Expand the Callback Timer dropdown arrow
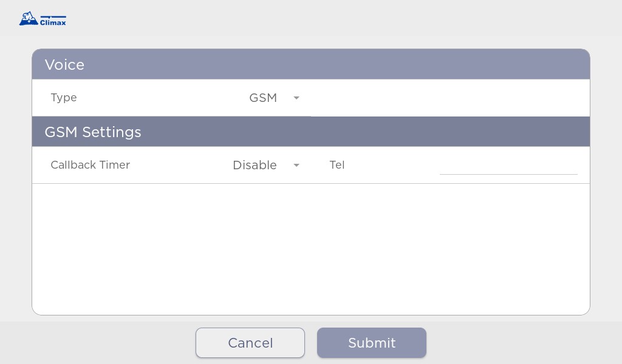This screenshot has width=622, height=364. click(x=296, y=165)
